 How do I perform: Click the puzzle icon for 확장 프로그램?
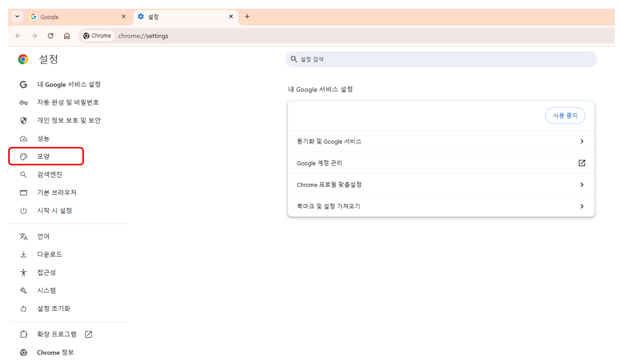click(x=23, y=335)
